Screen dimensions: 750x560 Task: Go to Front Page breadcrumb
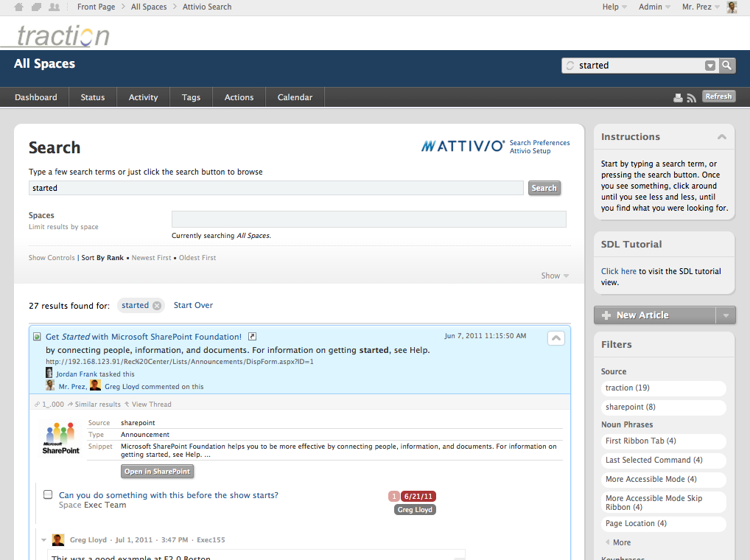96,7
